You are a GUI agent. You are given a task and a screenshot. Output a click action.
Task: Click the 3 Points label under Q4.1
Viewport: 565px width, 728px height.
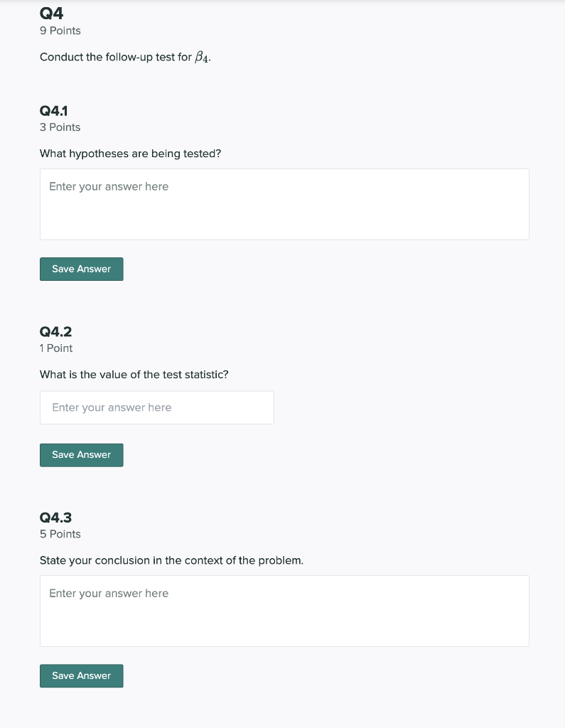coord(60,127)
